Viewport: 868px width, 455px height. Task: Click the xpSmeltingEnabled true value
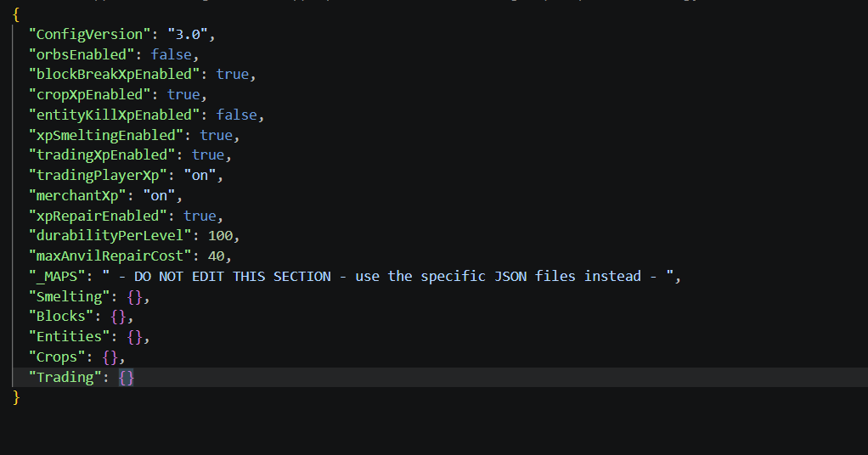pyautogui.click(x=216, y=135)
